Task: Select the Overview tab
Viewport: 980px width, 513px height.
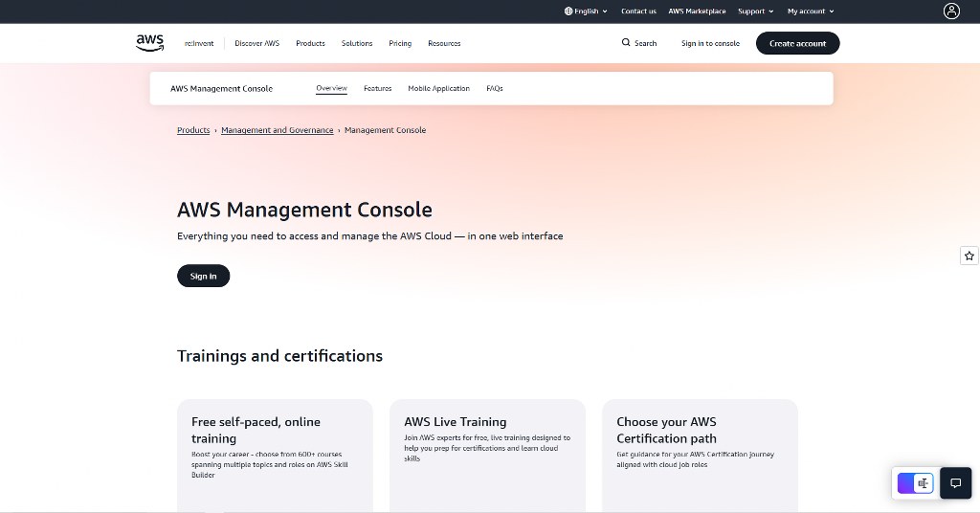Action: 331,88
